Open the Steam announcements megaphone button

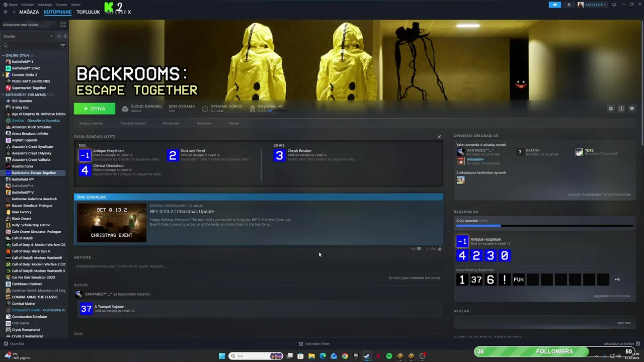(555, 5)
